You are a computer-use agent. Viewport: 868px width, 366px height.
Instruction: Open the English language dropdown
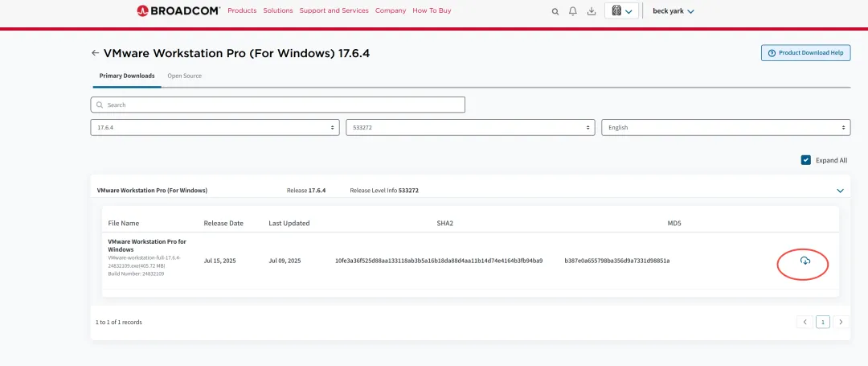pyautogui.click(x=726, y=127)
